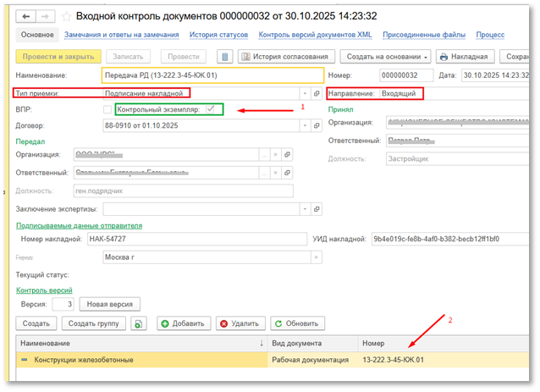
Task: Toggle the ВПР checkbox
Action: point(107,109)
